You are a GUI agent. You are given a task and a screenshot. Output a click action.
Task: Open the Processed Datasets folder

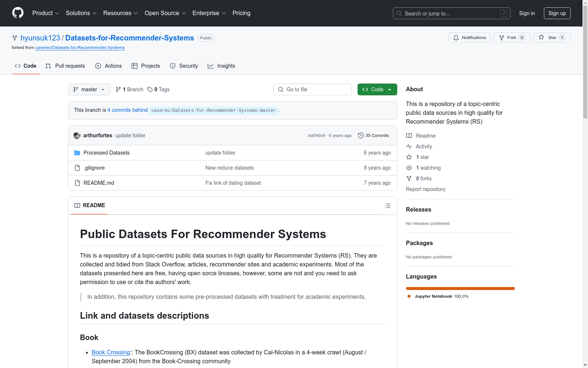pos(107,153)
